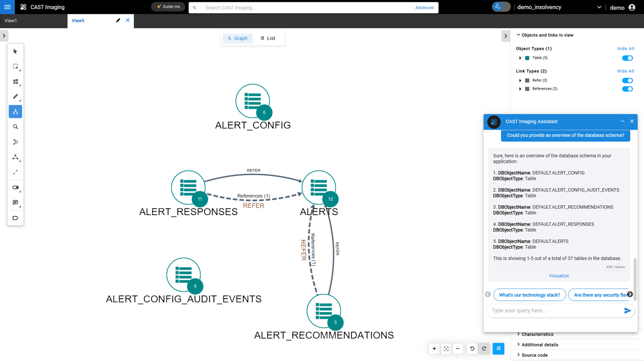Expand the Table object type row
This screenshot has height=362, width=644.
click(520, 58)
